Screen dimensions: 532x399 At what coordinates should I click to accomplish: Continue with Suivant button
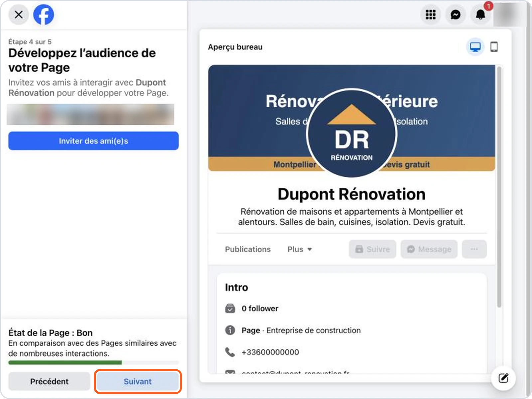click(138, 381)
